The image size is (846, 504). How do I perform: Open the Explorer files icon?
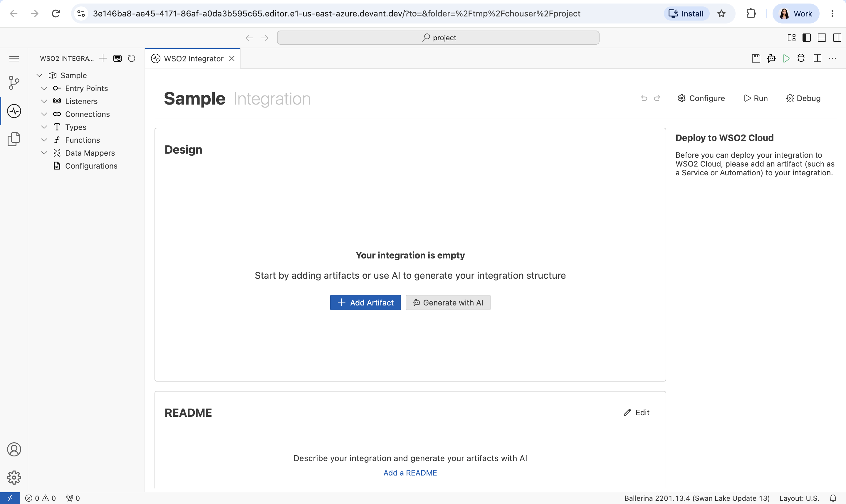tap(14, 139)
